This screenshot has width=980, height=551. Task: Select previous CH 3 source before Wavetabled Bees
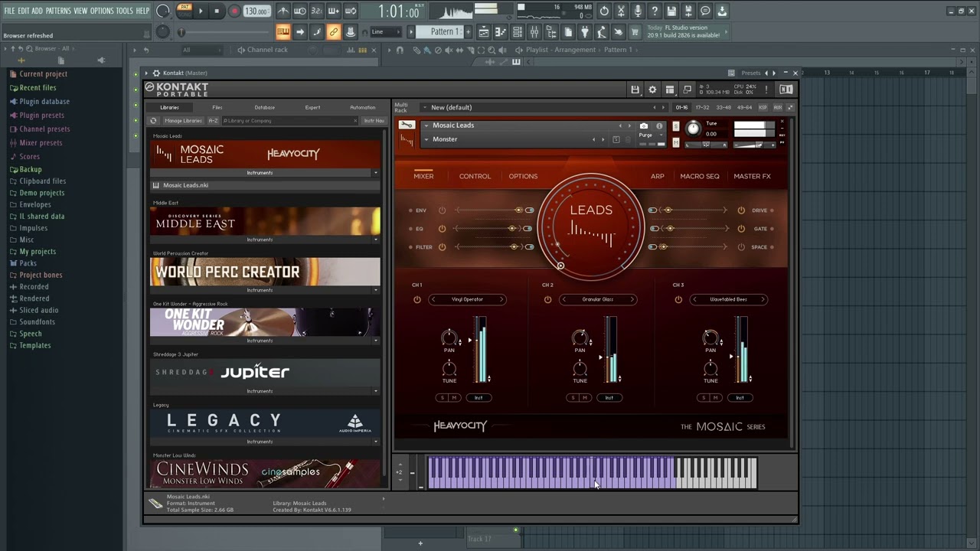pos(694,299)
